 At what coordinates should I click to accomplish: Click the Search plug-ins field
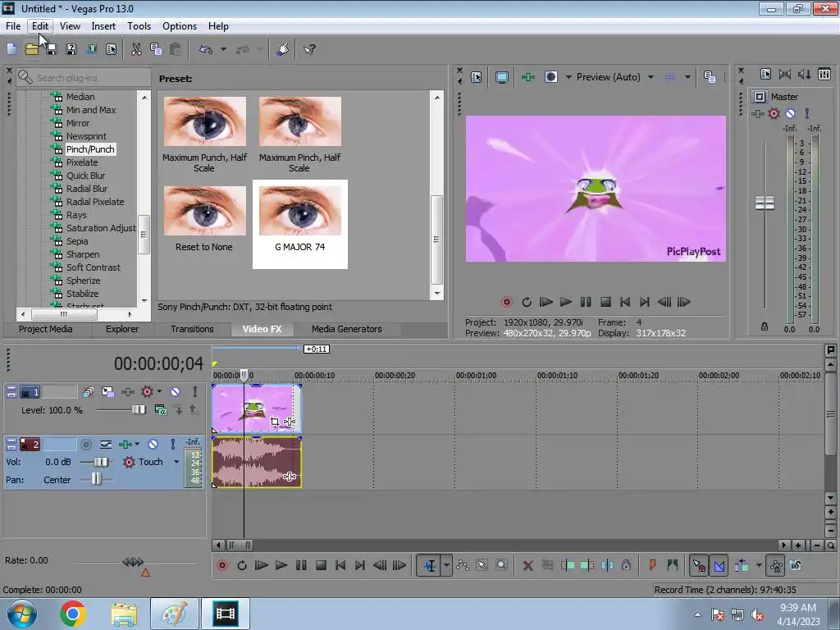pyautogui.click(x=84, y=78)
